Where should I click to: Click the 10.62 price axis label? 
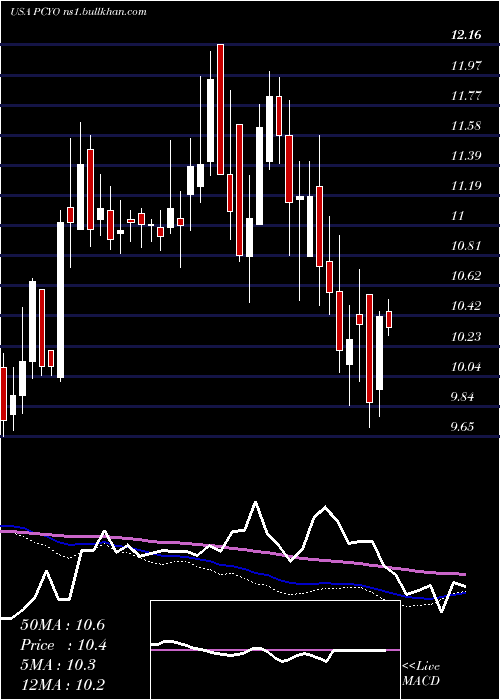pos(466,276)
